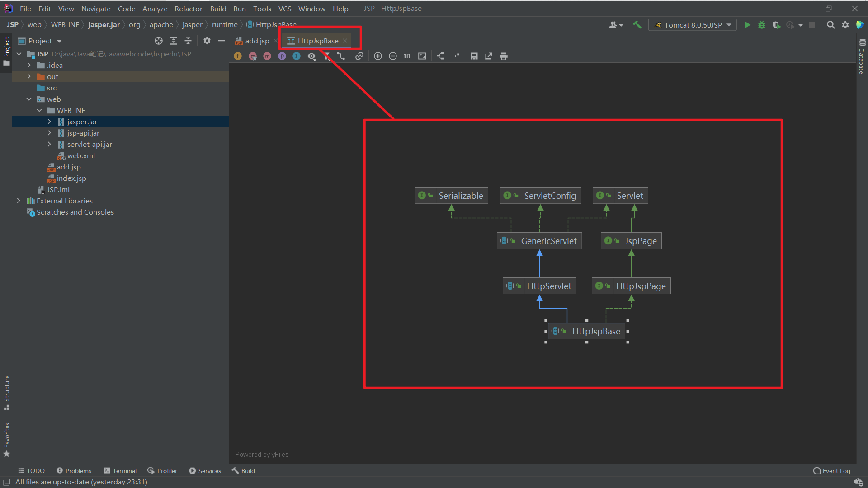Save the UML diagram with disk icon
Screen dimensions: 868x488
(474, 56)
